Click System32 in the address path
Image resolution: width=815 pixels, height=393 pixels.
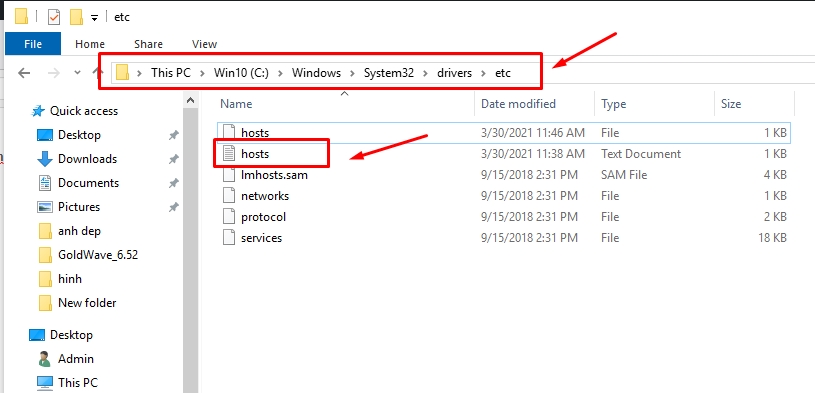[x=389, y=73]
